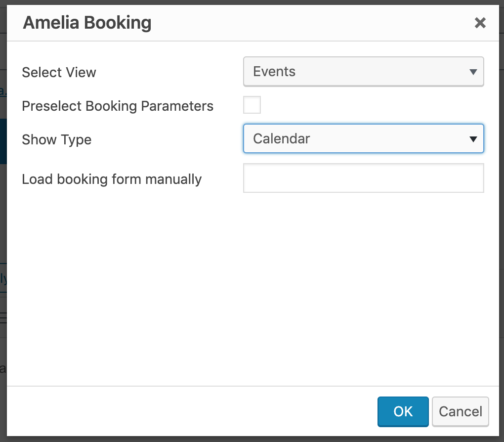
Task: Open the Select View dropdown showing Events
Action: point(363,72)
